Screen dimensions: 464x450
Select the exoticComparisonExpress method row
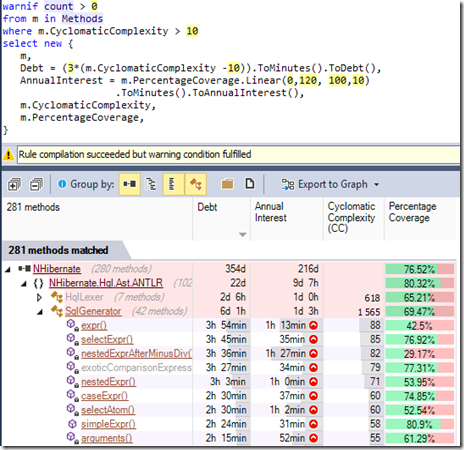pos(137,367)
